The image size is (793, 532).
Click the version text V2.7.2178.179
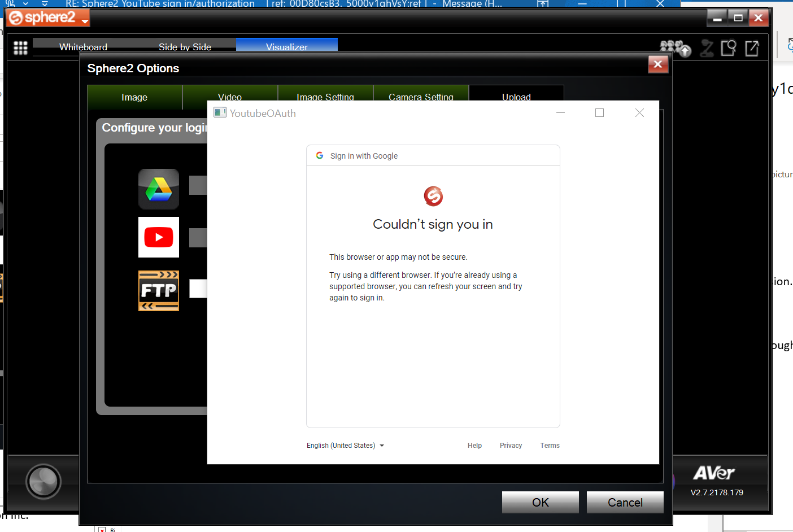coord(717,492)
